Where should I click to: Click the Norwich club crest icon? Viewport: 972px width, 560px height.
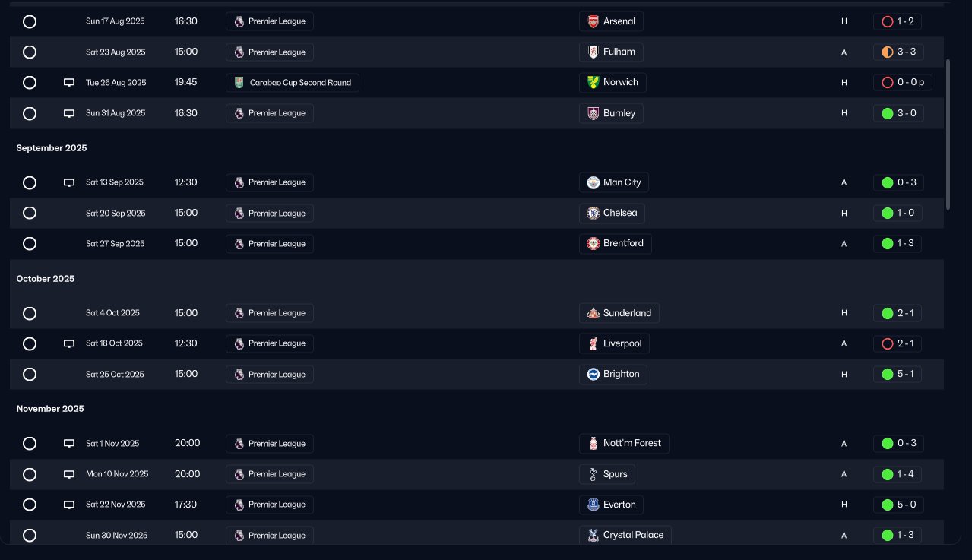point(594,82)
